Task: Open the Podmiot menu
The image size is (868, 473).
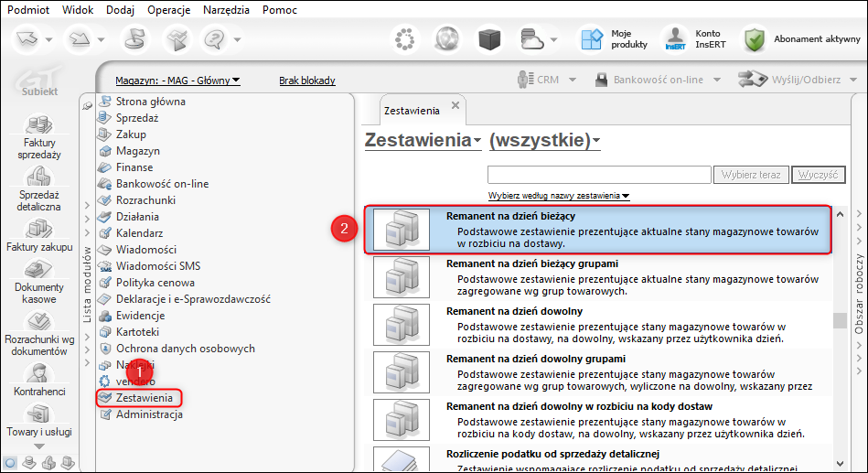Action: tap(28, 10)
